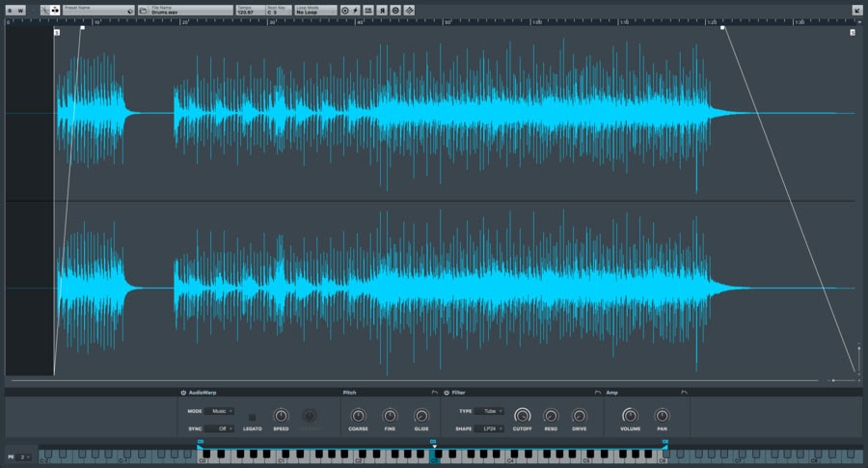
Task: Play the C2 key on the keyboard
Action: pyautogui.click(x=357, y=459)
